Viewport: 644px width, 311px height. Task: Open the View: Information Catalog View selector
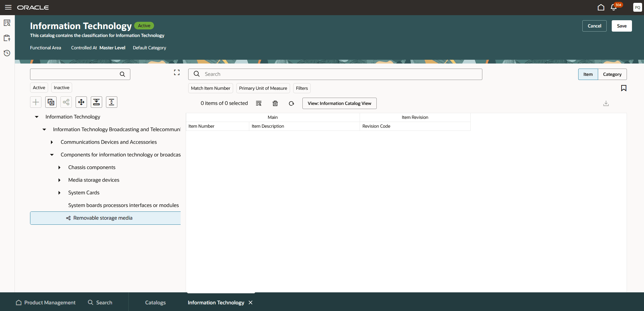339,103
